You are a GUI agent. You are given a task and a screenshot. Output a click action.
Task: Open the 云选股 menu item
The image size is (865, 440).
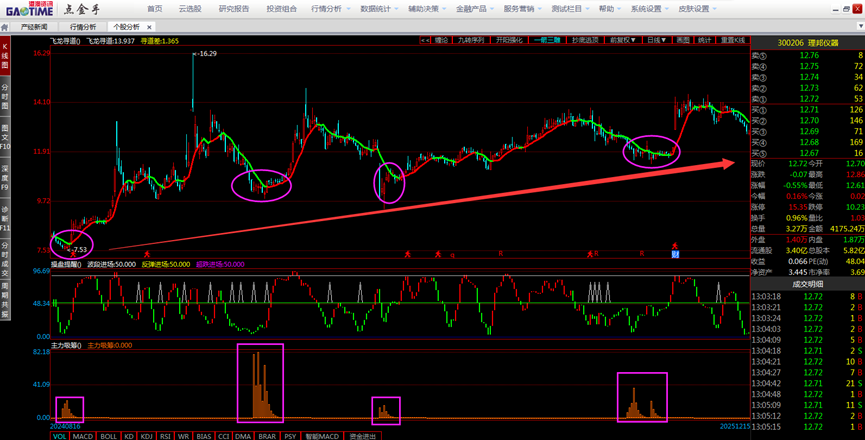(190, 9)
